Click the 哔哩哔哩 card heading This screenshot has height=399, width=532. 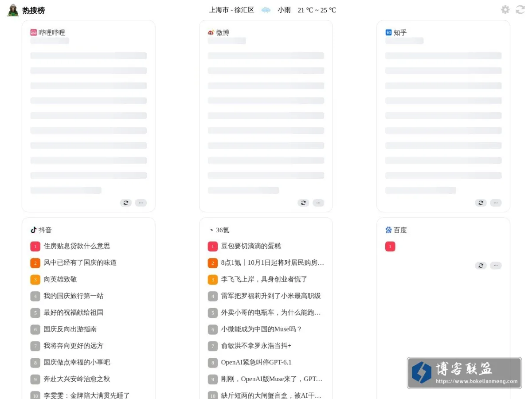tap(52, 32)
